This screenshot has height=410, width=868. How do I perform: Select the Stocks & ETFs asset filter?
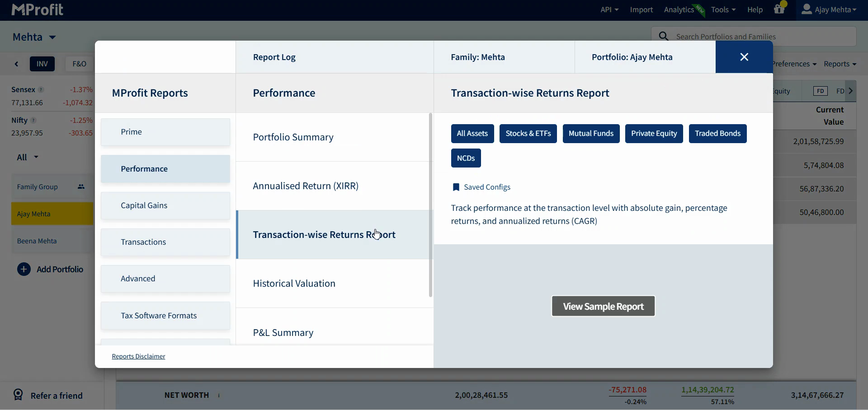(x=528, y=134)
